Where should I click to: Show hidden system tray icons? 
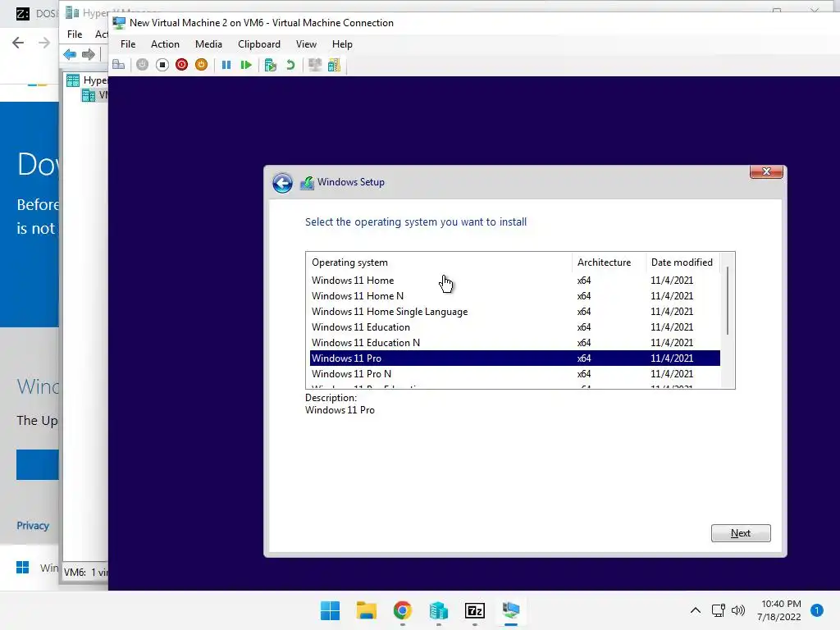(696, 610)
